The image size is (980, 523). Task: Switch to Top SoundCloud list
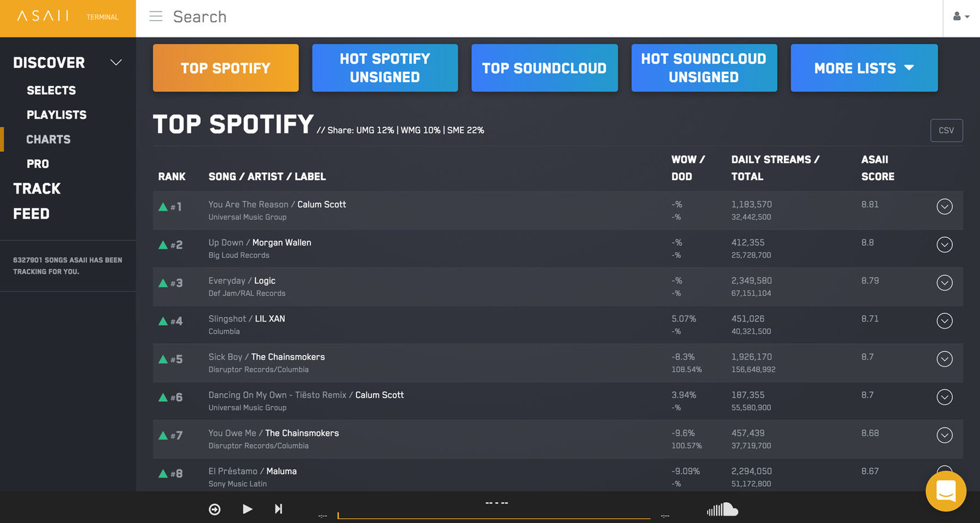(544, 68)
